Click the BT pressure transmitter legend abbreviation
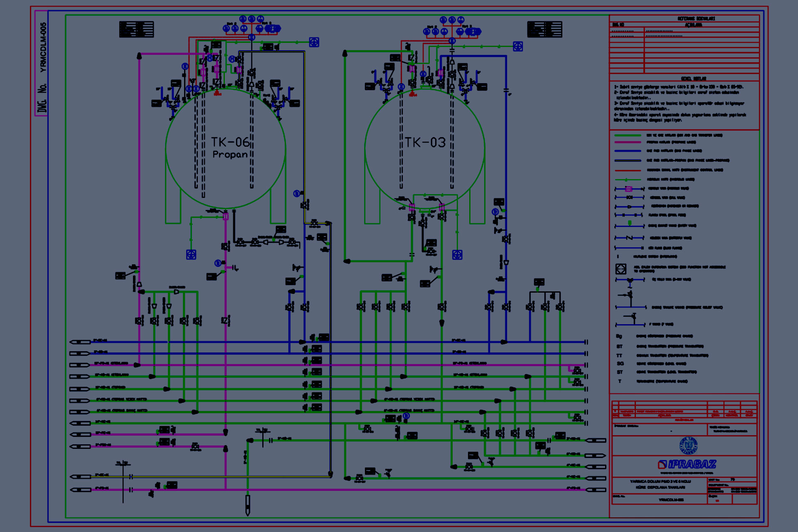 click(619, 346)
